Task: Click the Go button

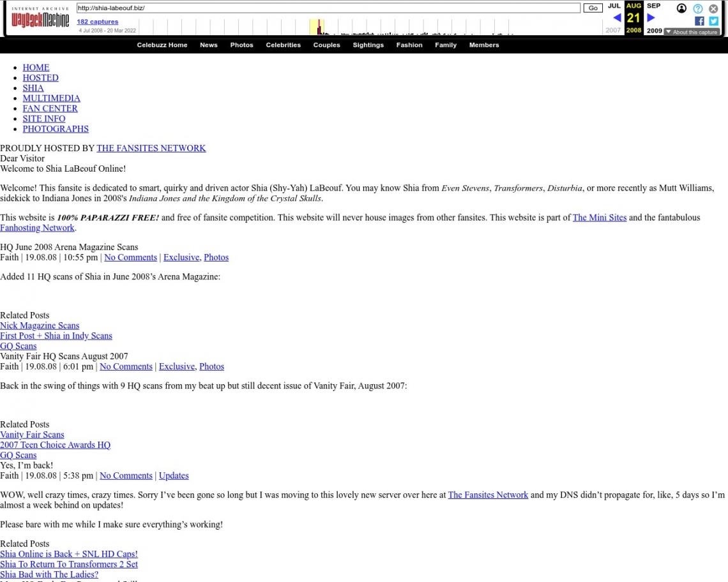Action: click(593, 8)
